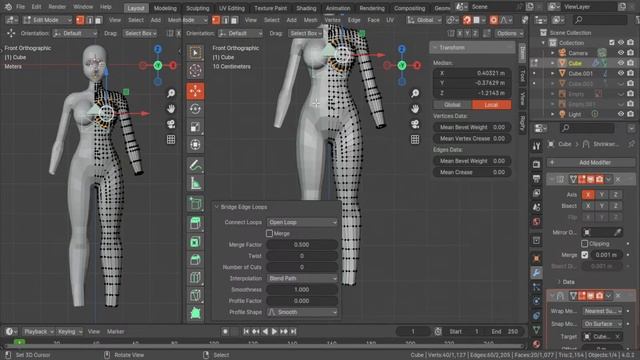Toggle the Merge checkbox in Bridge Edge Loops

point(269,233)
